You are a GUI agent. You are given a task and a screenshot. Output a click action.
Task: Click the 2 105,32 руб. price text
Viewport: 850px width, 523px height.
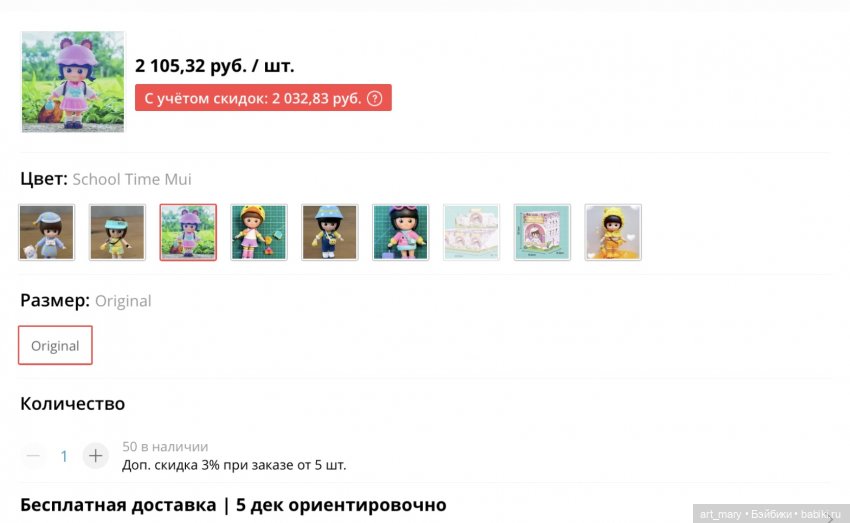pos(215,66)
